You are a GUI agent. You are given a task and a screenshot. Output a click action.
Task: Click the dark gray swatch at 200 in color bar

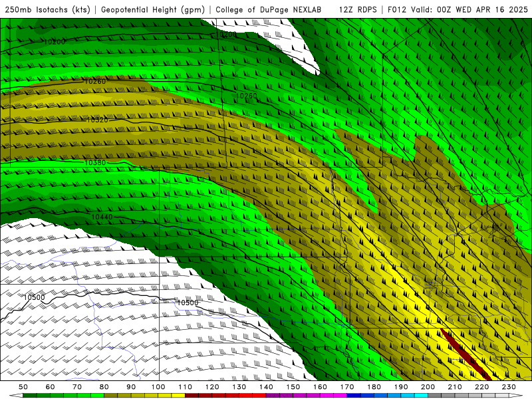pos(435,395)
